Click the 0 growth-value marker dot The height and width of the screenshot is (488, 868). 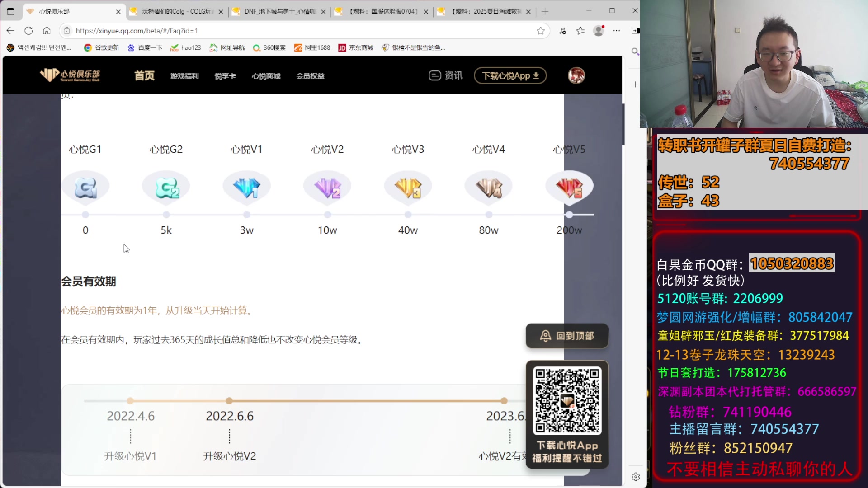(x=85, y=215)
